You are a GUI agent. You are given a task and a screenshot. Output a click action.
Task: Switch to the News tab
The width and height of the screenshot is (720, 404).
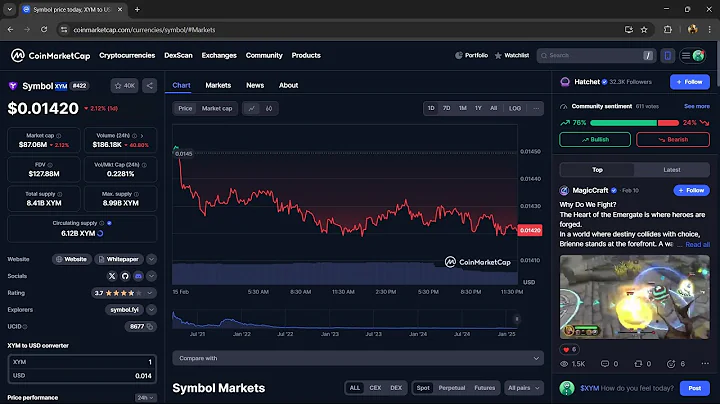[x=255, y=85]
